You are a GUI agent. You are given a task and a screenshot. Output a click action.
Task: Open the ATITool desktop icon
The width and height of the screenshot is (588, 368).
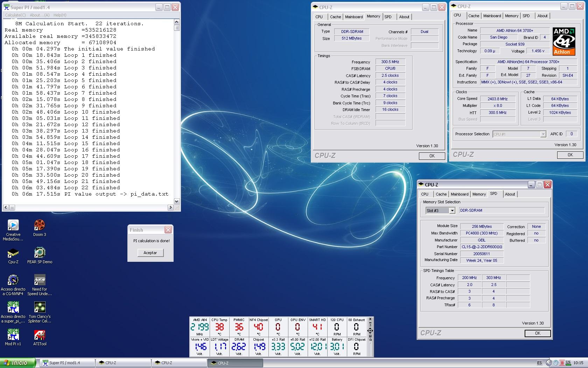coord(40,335)
